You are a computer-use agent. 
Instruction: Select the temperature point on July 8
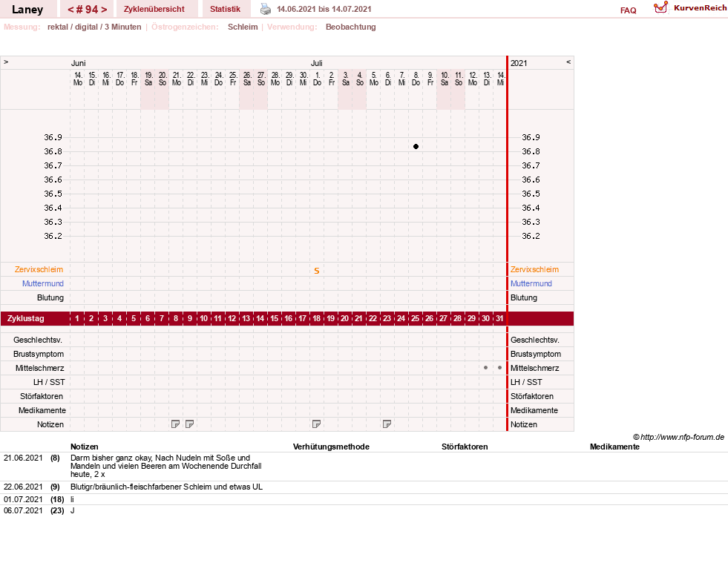(416, 147)
